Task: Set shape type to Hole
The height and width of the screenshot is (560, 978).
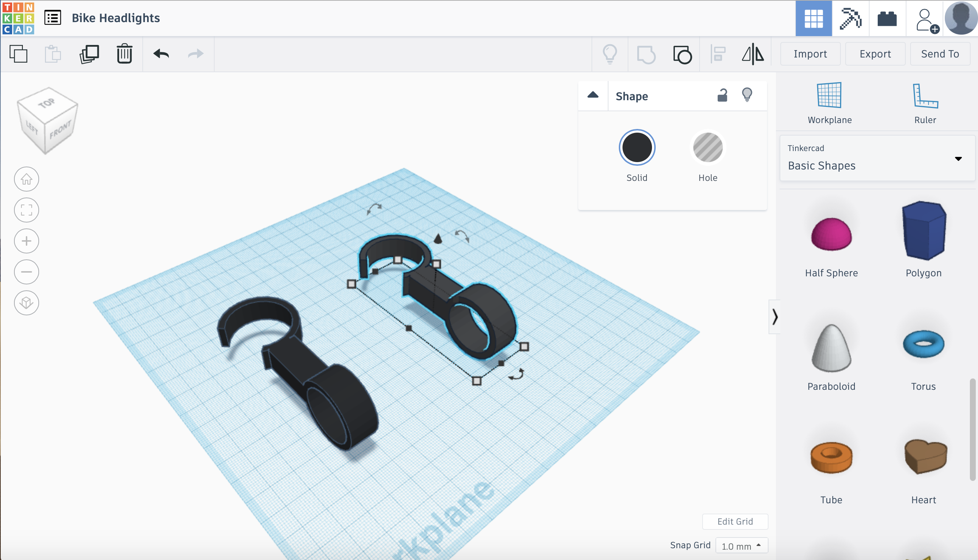Action: click(707, 148)
